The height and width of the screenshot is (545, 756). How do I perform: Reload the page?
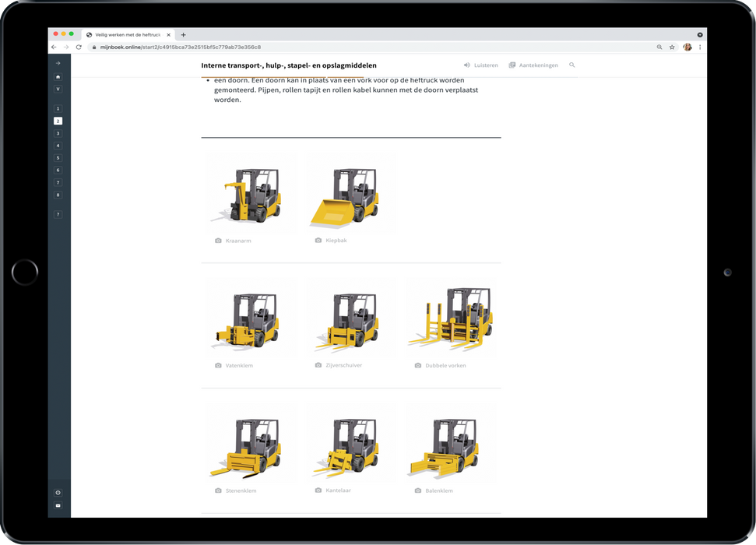pyautogui.click(x=79, y=47)
